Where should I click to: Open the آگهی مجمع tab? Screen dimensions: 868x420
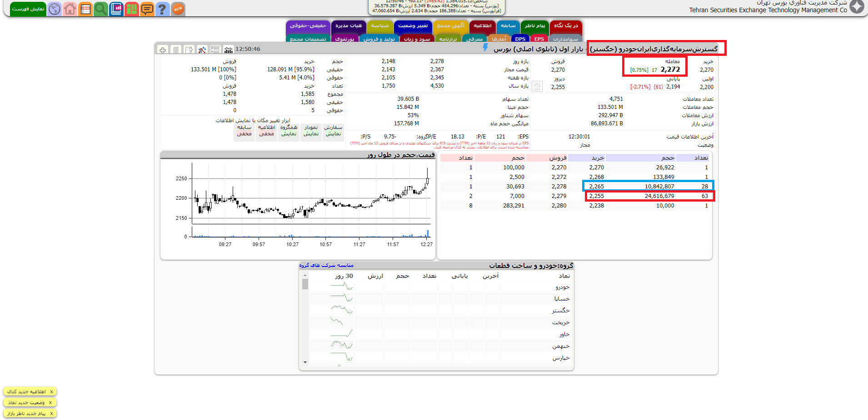(x=451, y=26)
